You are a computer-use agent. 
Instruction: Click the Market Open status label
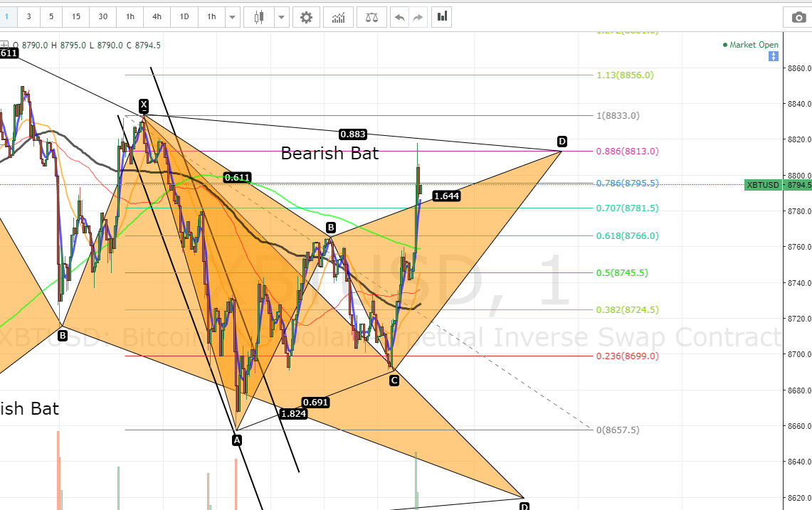tap(750, 45)
